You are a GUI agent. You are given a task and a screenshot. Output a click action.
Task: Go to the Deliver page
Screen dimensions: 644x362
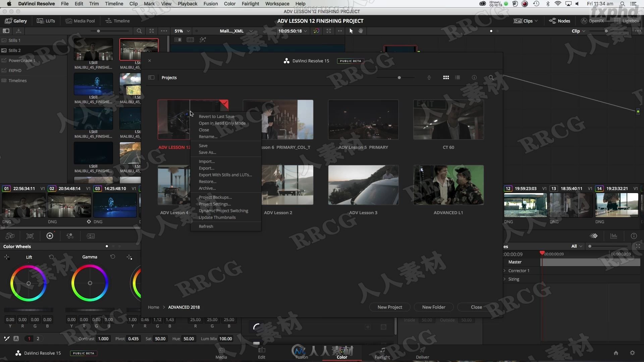click(x=422, y=353)
